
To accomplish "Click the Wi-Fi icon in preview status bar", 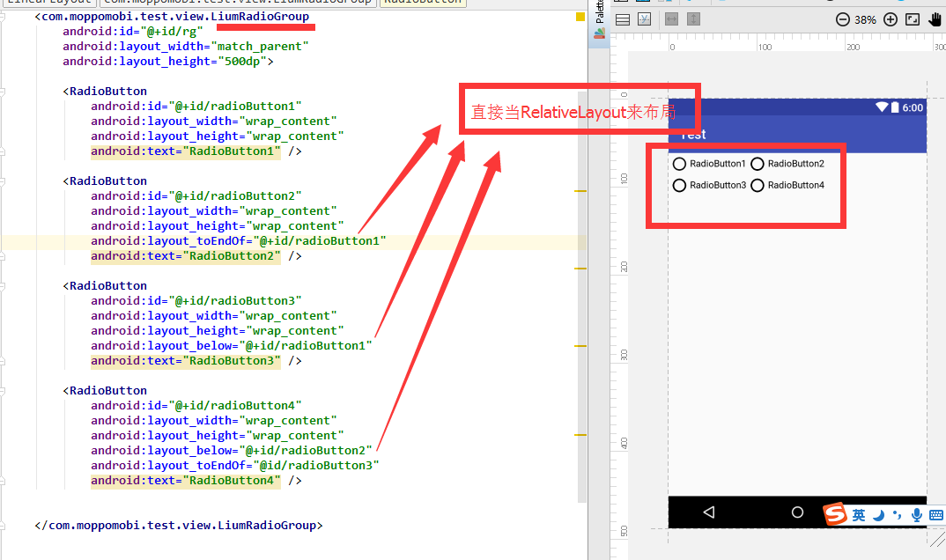I will [x=882, y=107].
